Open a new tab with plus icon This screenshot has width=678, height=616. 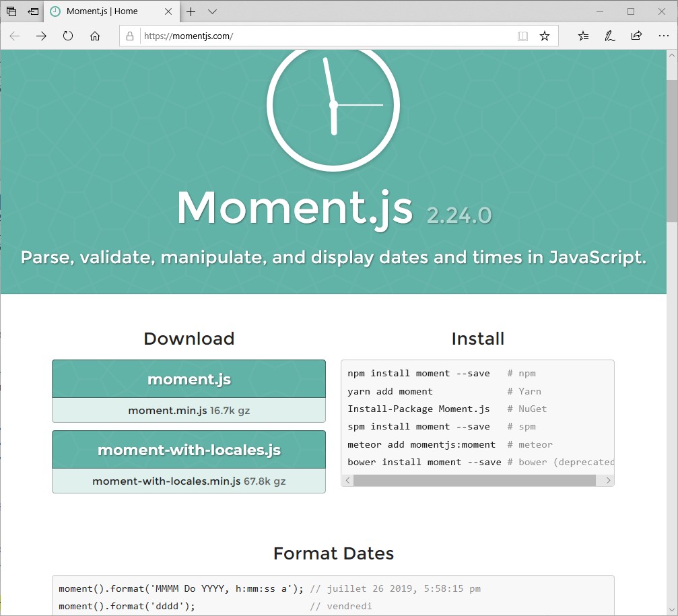pos(191,11)
